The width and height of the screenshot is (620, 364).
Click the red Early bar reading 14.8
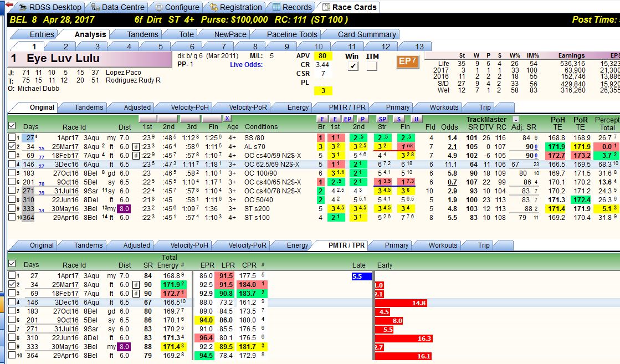coord(401,303)
